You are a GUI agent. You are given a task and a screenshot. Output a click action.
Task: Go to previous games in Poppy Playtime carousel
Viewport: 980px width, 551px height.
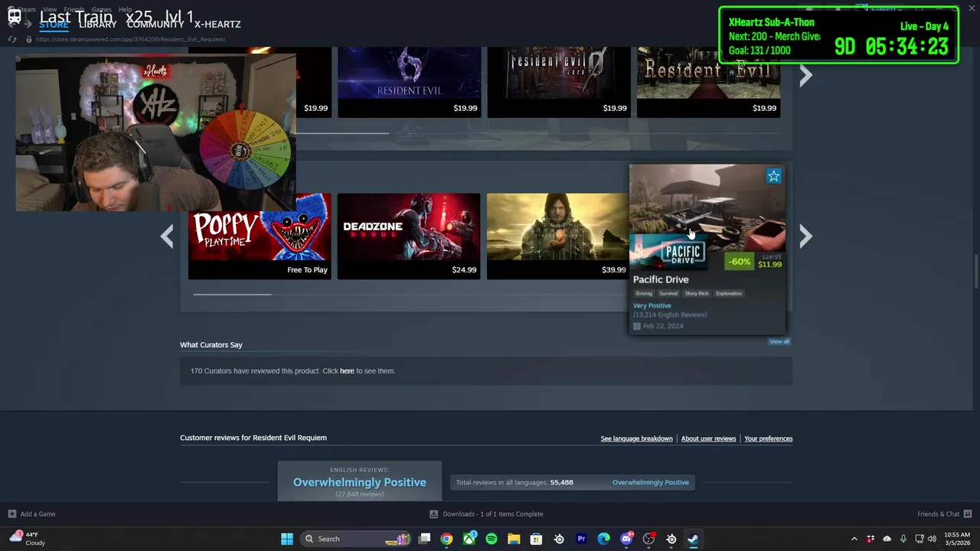click(167, 236)
